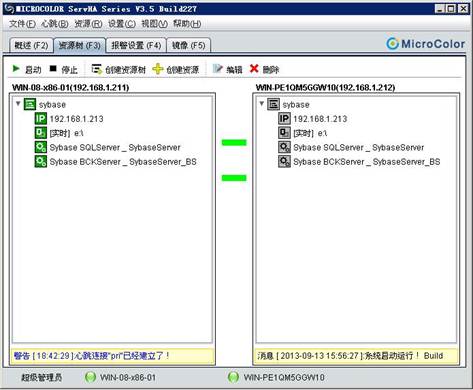
Task: Click the 'WIN-08-x86-01(192.168.1.211)' panel header
Action: tap(71, 88)
